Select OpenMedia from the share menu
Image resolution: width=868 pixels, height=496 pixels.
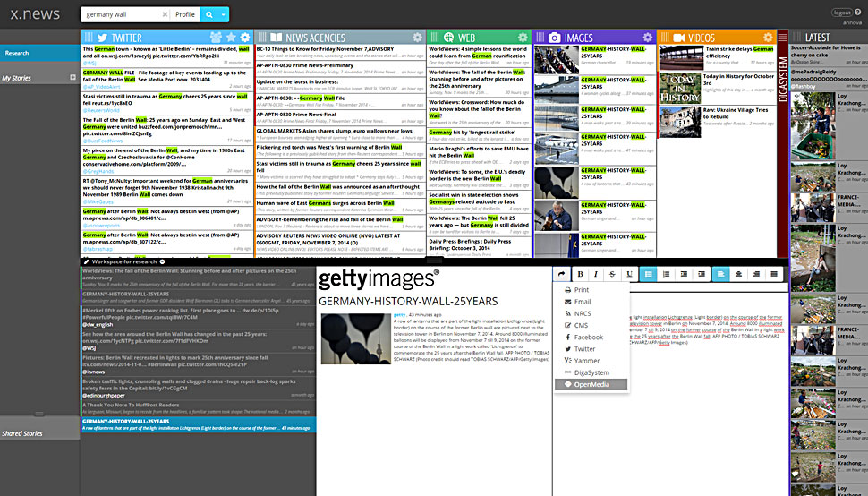[591, 384]
